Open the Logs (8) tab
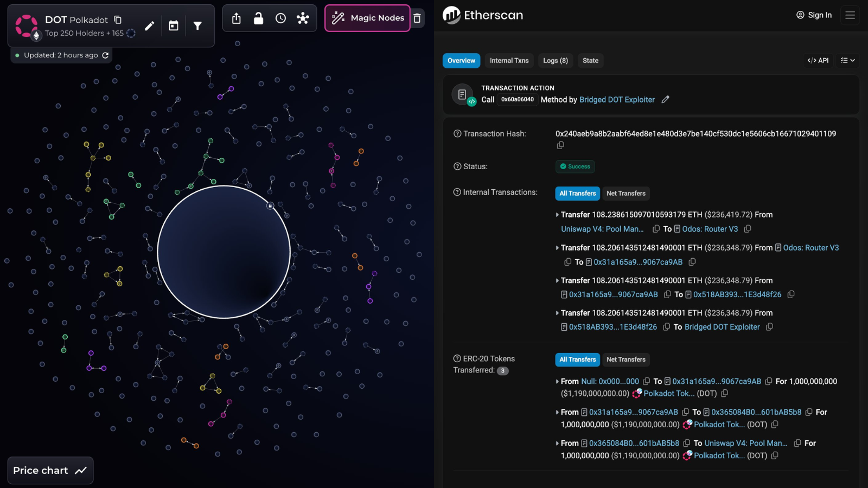This screenshot has height=488, width=868. [x=556, y=61]
